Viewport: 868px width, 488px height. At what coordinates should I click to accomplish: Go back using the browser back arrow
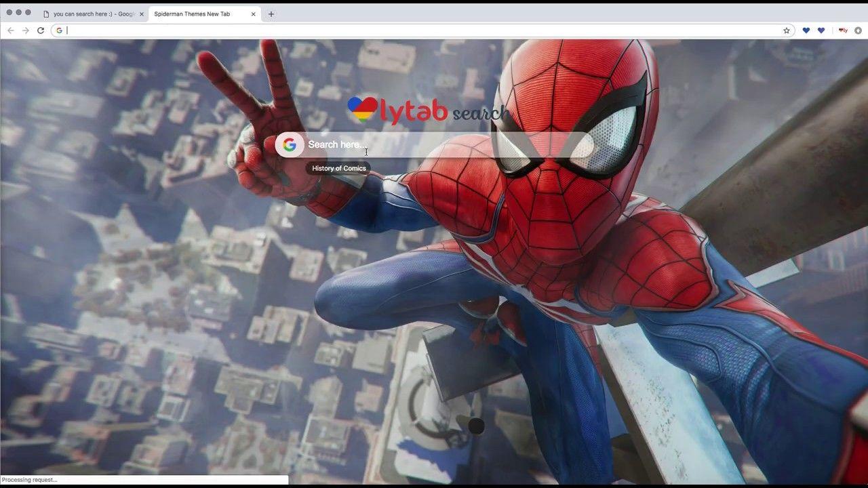click(x=10, y=30)
